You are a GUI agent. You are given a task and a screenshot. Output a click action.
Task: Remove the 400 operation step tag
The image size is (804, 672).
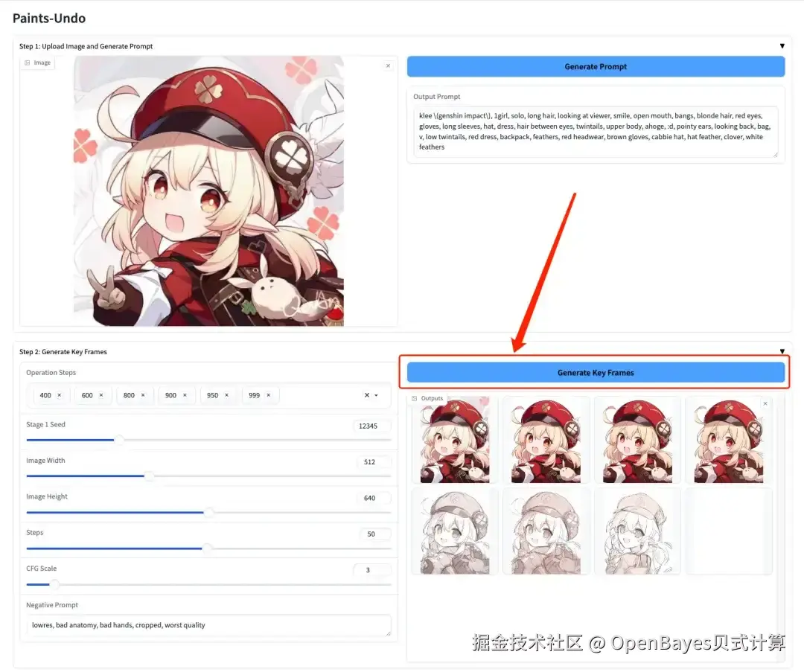[60, 395]
